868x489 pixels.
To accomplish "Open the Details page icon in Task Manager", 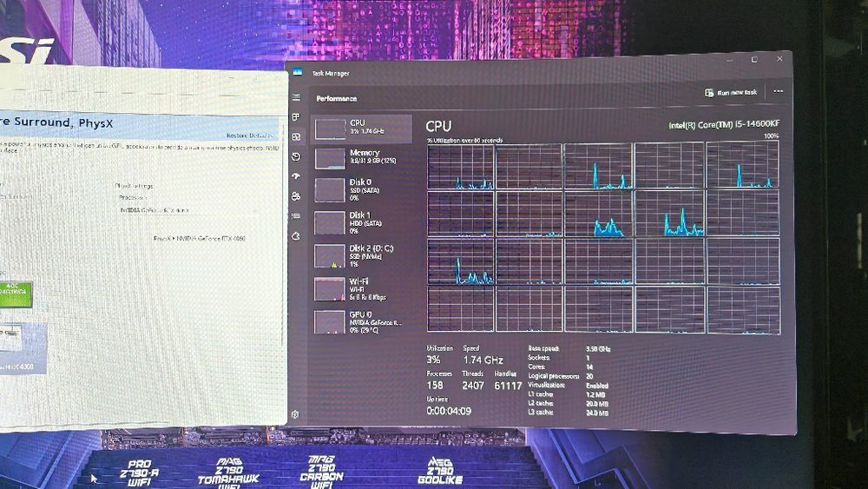I will click(296, 216).
